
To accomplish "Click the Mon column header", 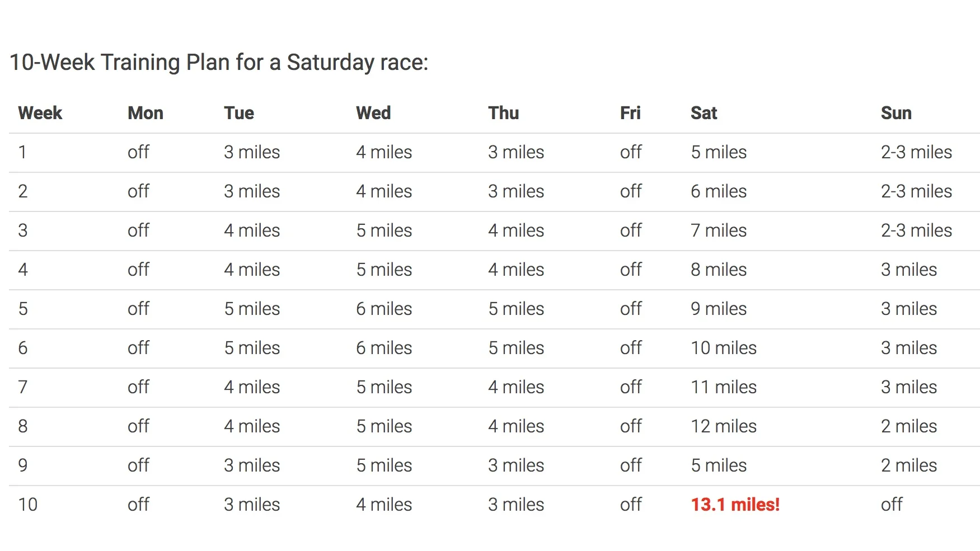I will [146, 113].
